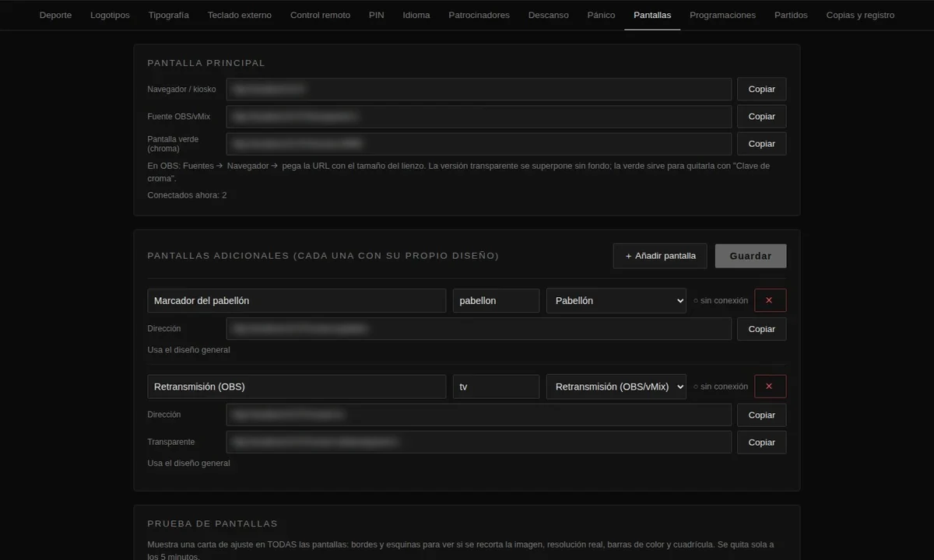The width and height of the screenshot is (934, 560).
Task: Click 'sin conexión' status of pabellon screen
Action: (721, 300)
